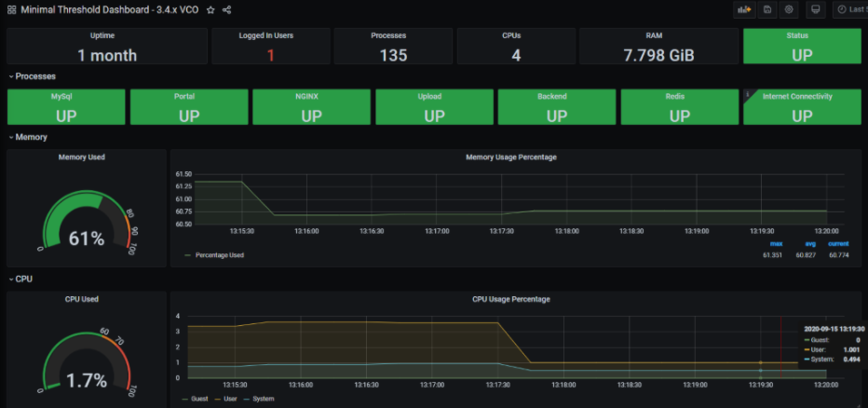Toggle the System series in CPU legend
Screen dimensions: 868x408
point(258,399)
